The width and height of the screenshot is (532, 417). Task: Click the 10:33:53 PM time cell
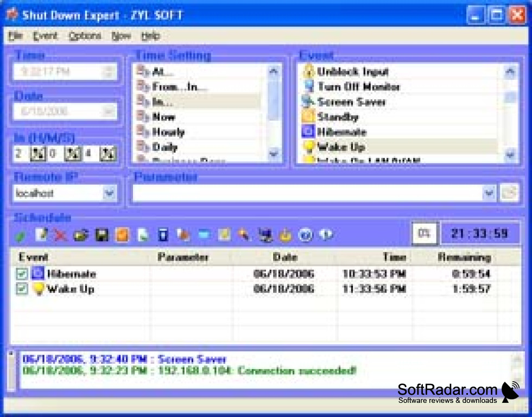point(374,274)
